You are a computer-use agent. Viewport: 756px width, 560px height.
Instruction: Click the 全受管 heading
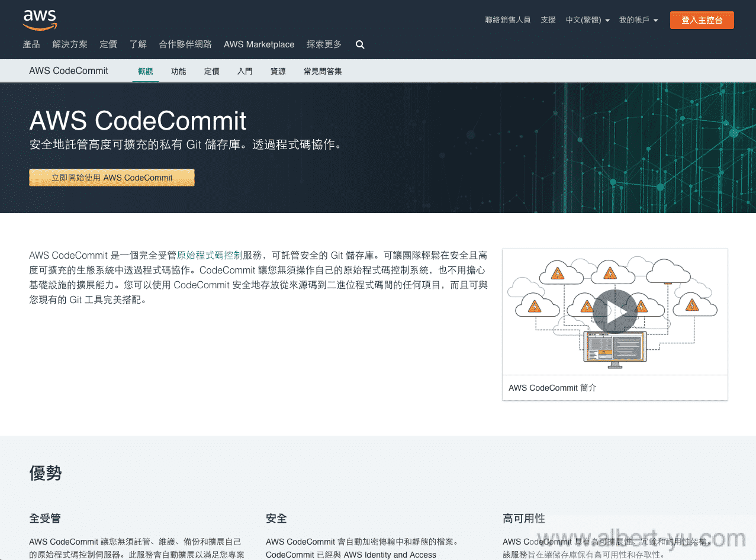pos(45,519)
